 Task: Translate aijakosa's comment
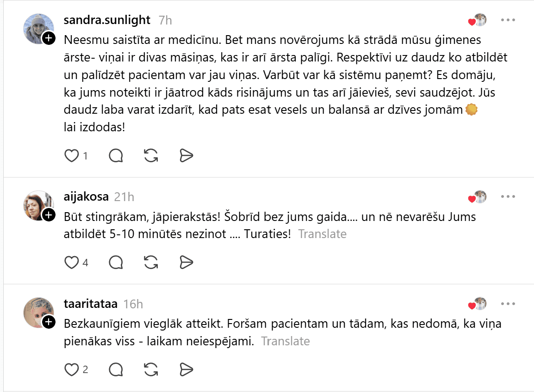click(x=322, y=234)
